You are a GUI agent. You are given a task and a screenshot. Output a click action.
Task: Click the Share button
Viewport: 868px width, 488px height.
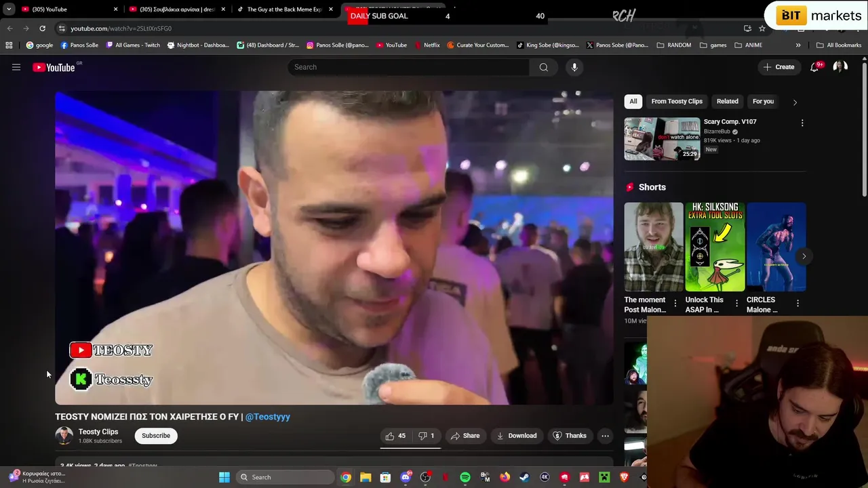click(465, 436)
